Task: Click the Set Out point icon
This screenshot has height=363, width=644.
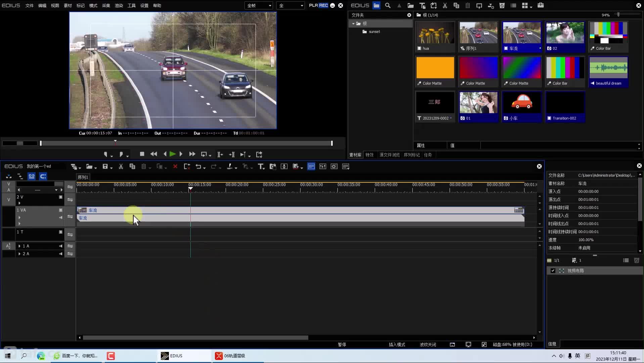Action: [x=121, y=154]
